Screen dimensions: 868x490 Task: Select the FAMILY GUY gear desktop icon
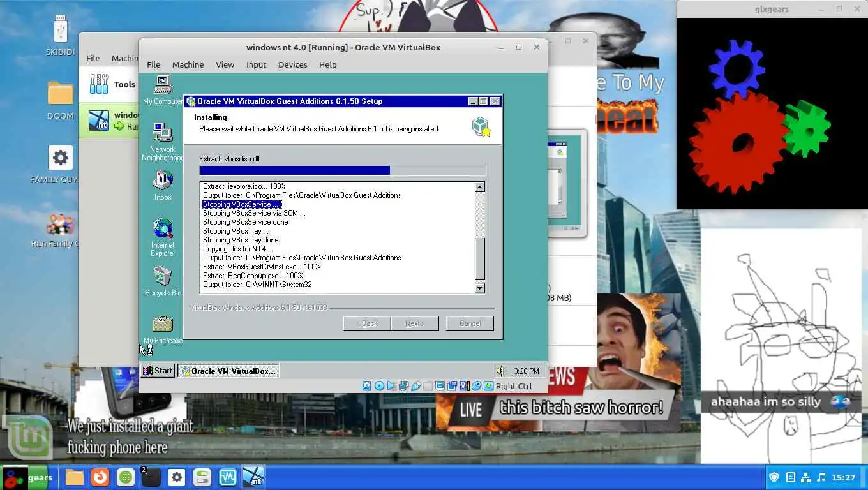pyautogui.click(x=60, y=165)
